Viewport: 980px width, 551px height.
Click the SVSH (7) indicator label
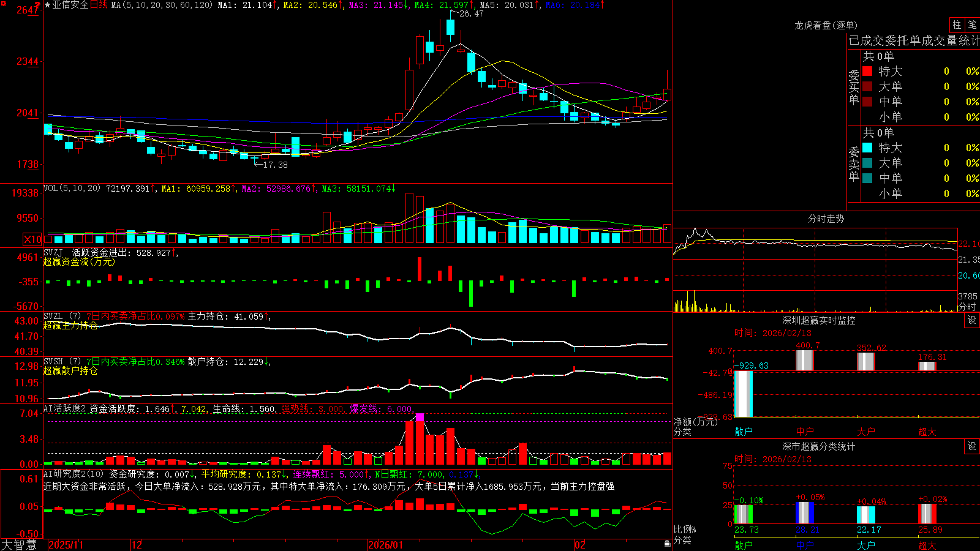point(62,362)
